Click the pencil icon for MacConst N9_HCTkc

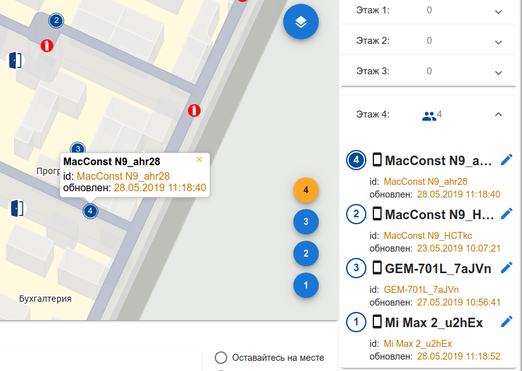[506, 214]
